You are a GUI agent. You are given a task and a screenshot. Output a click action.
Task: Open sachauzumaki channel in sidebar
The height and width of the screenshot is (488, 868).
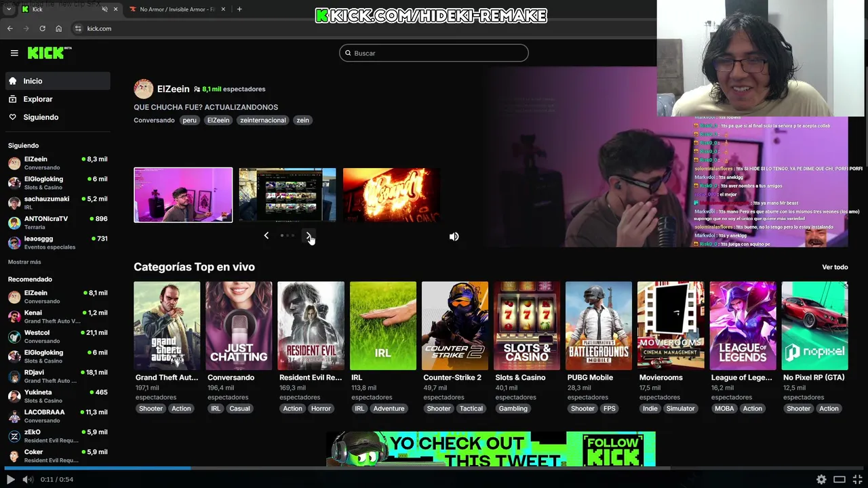pos(58,203)
